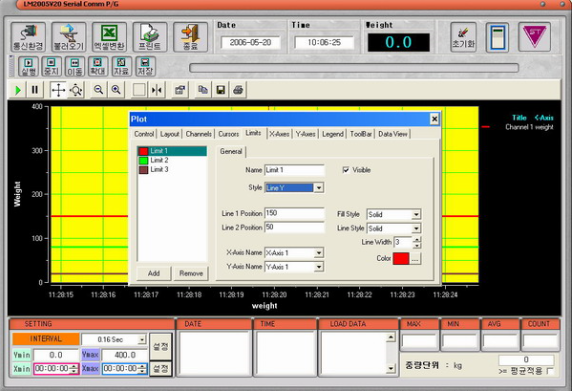
Task: Open the Line Style dropdown
Action: click(x=416, y=229)
